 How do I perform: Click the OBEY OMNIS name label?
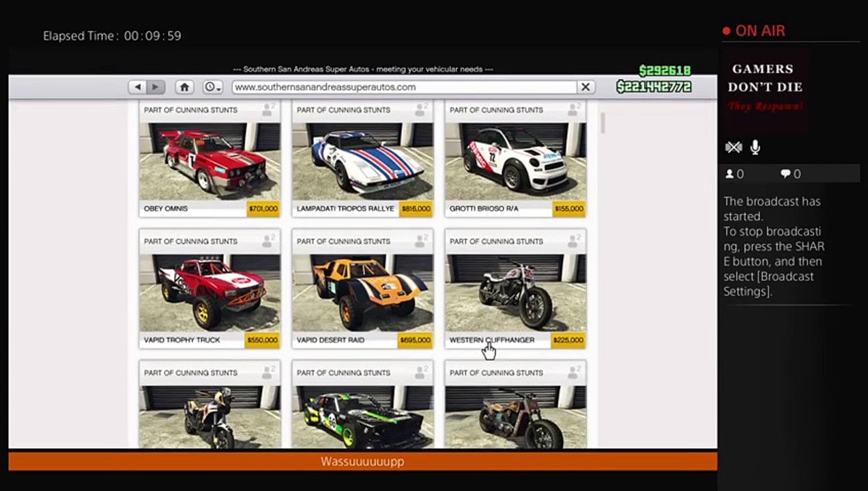(166, 209)
